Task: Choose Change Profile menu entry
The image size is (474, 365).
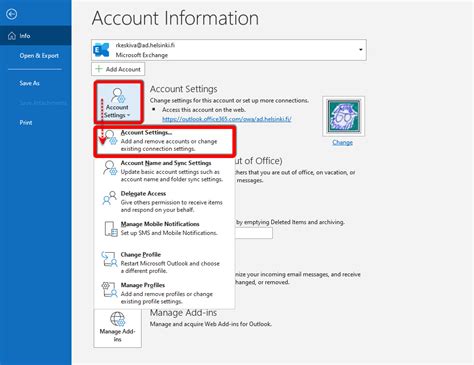Action: tap(165, 263)
